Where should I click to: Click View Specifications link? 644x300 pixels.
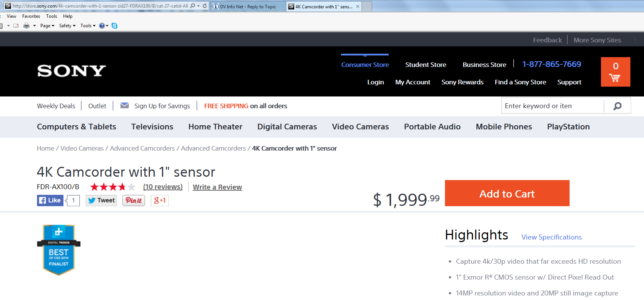pos(551,237)
